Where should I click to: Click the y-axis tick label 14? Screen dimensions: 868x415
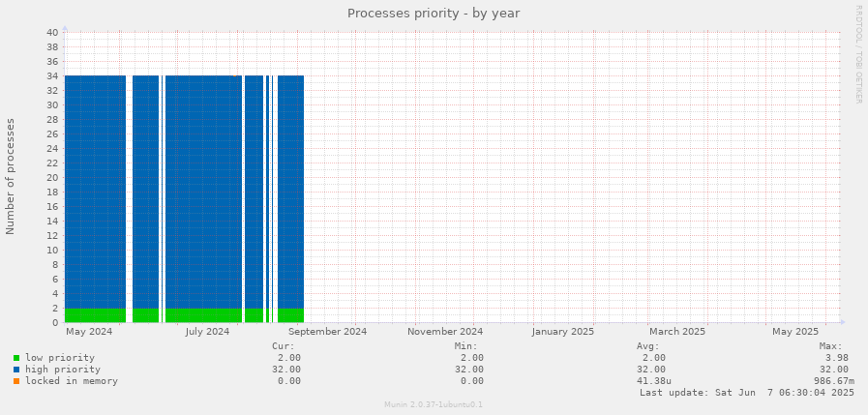pyautogui.click(x=52, y=222)
